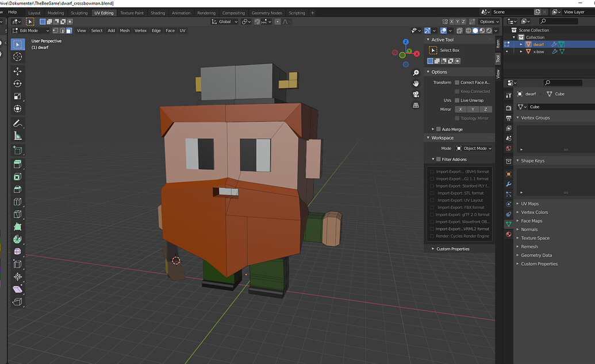Add new workspace with plus button
Screen dimensions: 595x364
pos(313,13)
